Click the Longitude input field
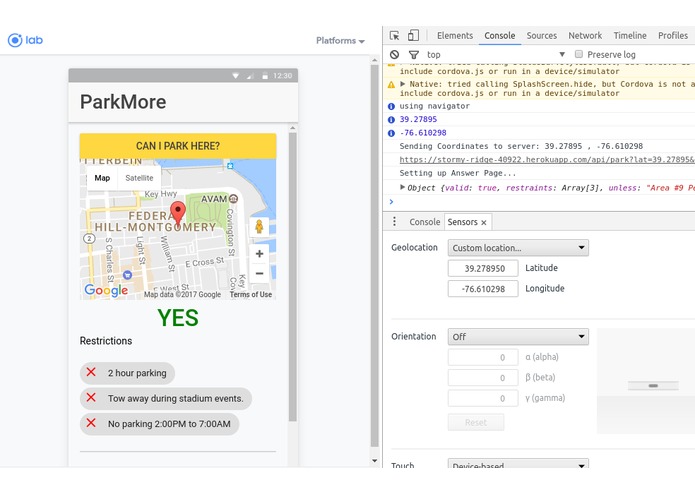This screenshot has height=494, width=695. click(x=483, y=289)
